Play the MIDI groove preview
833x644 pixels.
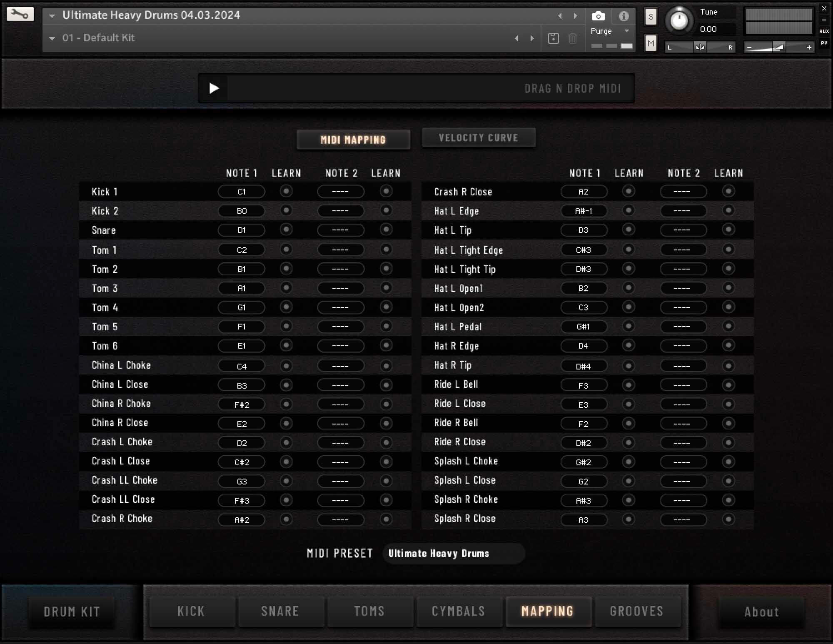point(214,88)
